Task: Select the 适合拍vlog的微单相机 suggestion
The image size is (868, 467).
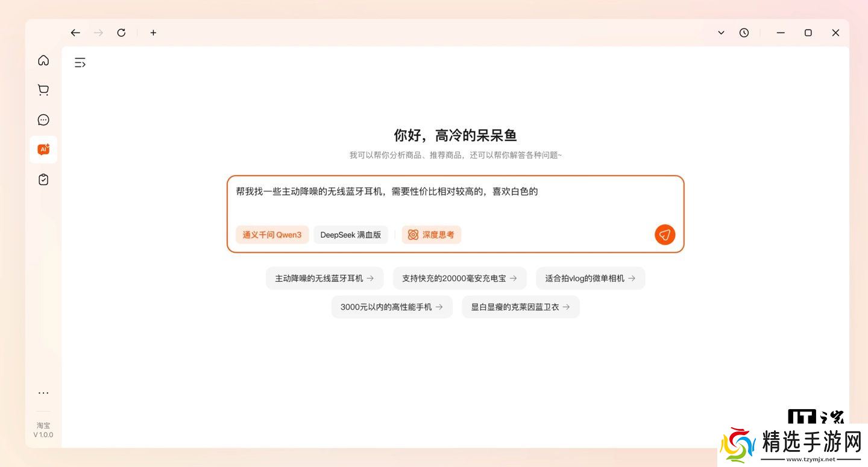Action: point(590,278)
